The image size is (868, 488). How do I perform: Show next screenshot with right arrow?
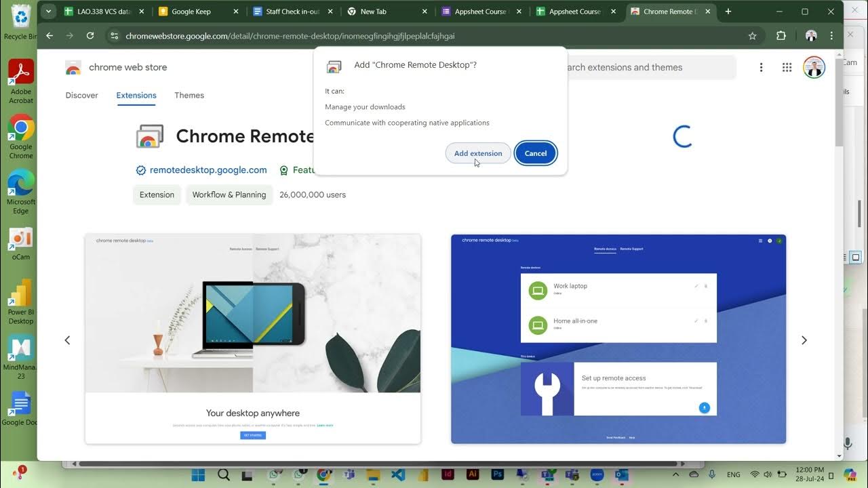804,340
